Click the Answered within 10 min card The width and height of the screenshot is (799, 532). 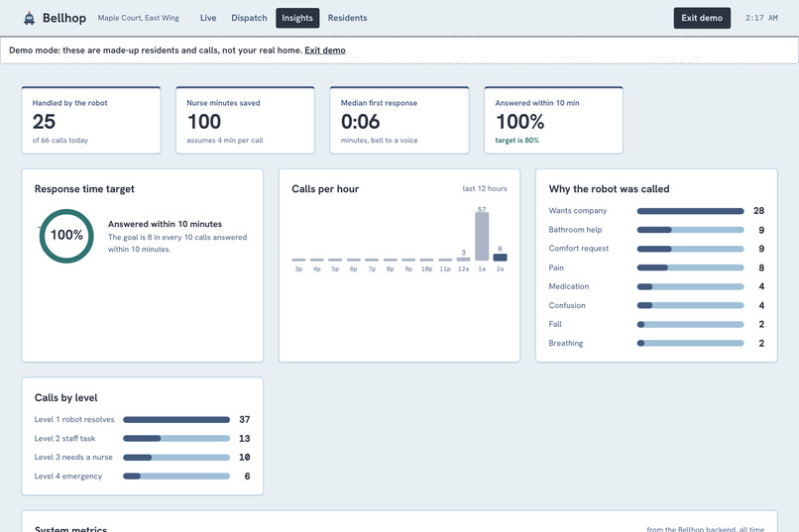553,120
